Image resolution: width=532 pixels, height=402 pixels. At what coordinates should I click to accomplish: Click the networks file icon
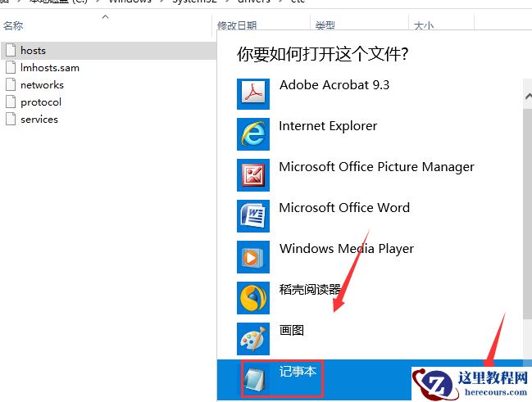(11, 84)
